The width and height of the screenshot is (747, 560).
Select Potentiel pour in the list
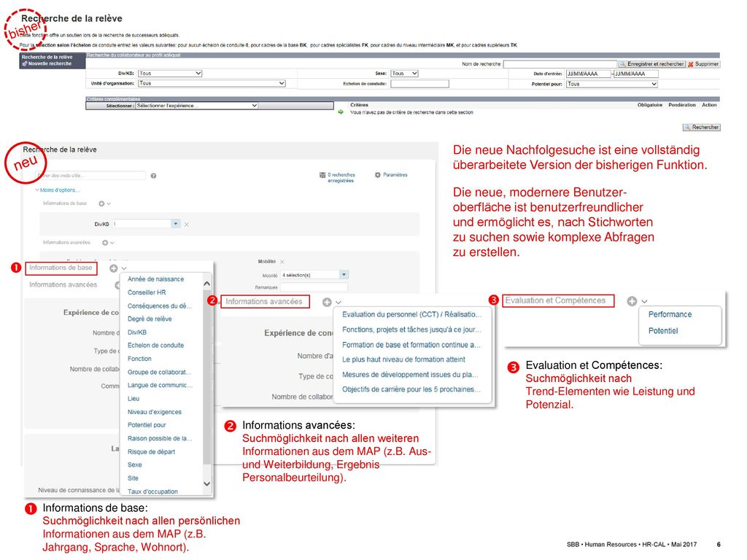(147, 425)
